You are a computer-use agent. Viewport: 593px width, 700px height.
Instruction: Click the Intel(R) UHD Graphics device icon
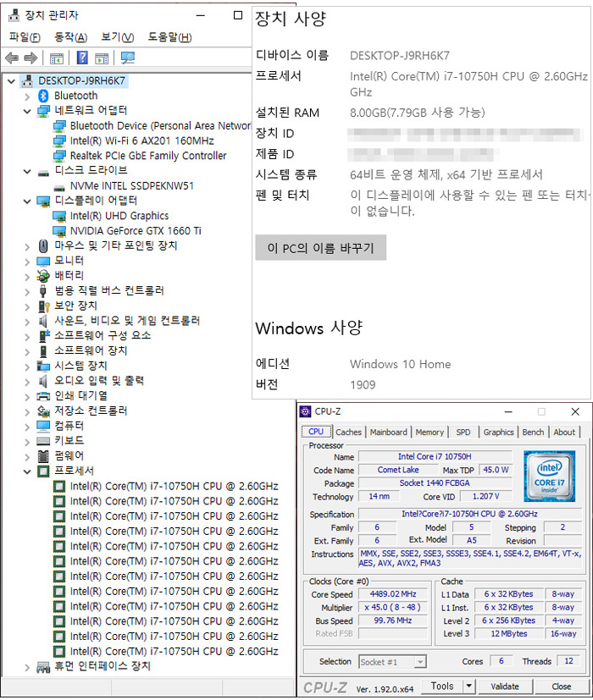59,216
